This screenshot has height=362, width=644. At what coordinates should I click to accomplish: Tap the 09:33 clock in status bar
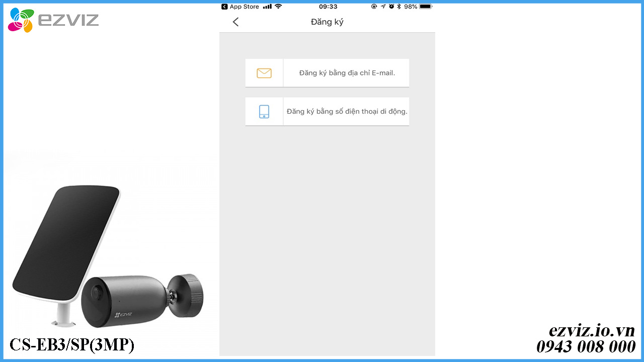pyautogui.click(x=328, y=7)
